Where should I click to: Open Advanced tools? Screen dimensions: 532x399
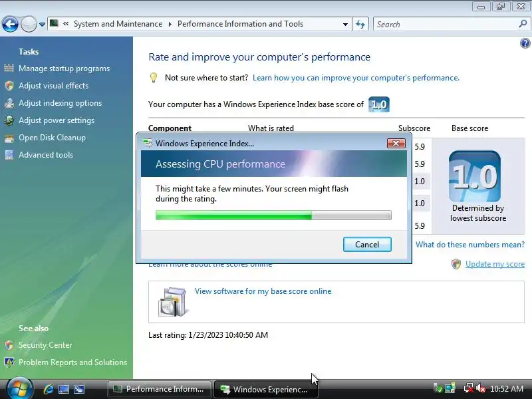(46, 155)
